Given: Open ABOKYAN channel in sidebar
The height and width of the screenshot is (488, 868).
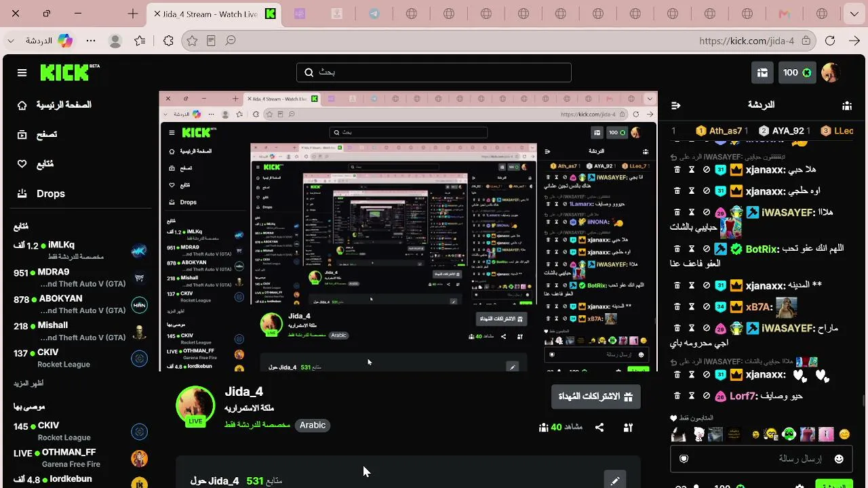Looking at the screenshot, I should pos(80,304).
